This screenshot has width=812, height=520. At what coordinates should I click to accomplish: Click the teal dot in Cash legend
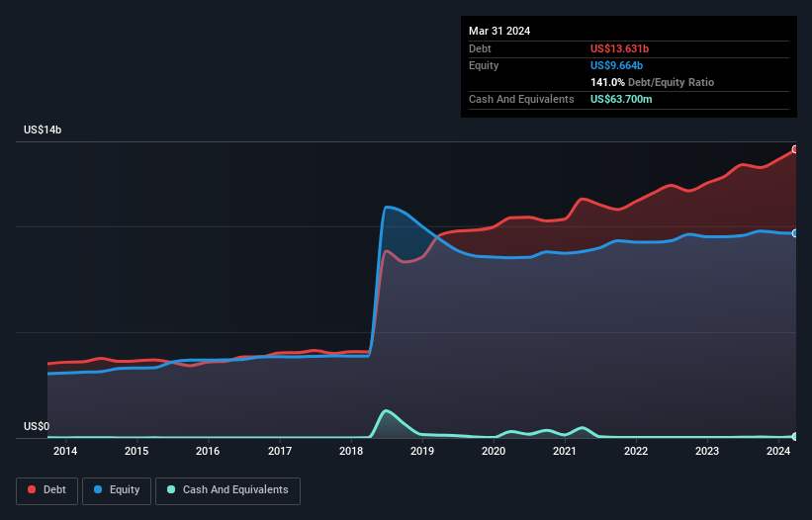coord(171,489)
